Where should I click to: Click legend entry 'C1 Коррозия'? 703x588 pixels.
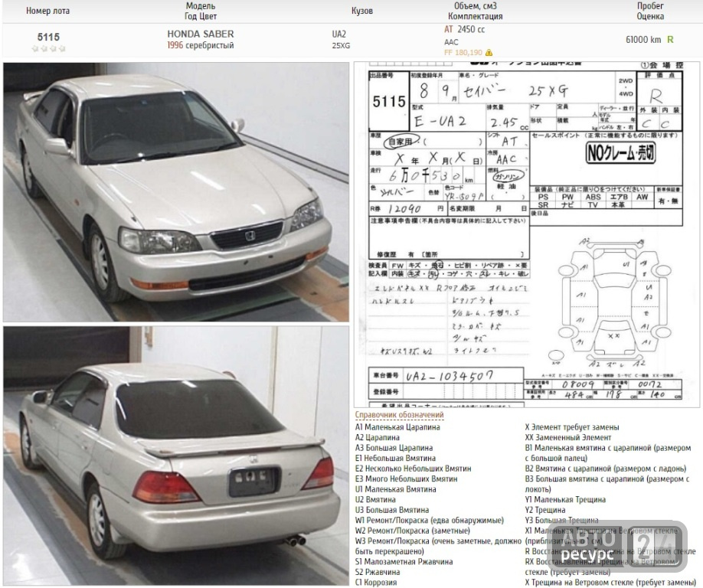point(376,582)
